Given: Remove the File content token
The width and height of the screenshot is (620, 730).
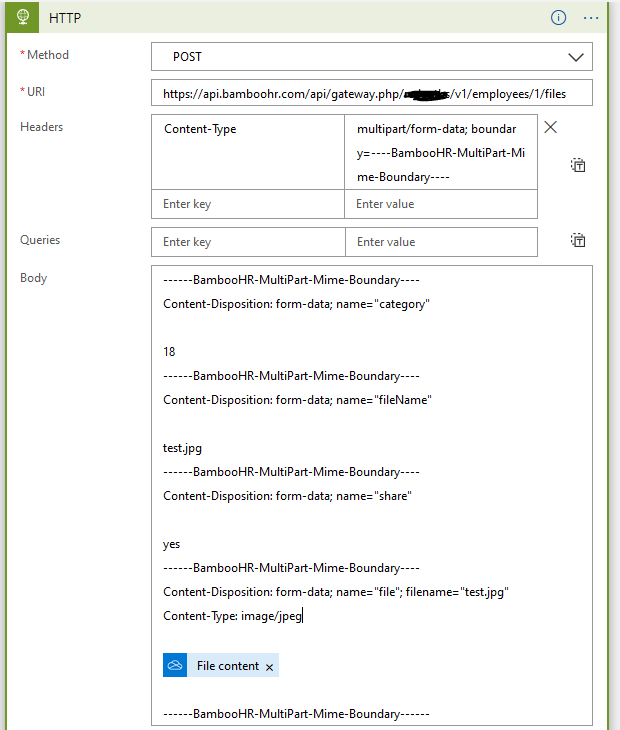Looking at the screenshot, I should coord(269,667).
